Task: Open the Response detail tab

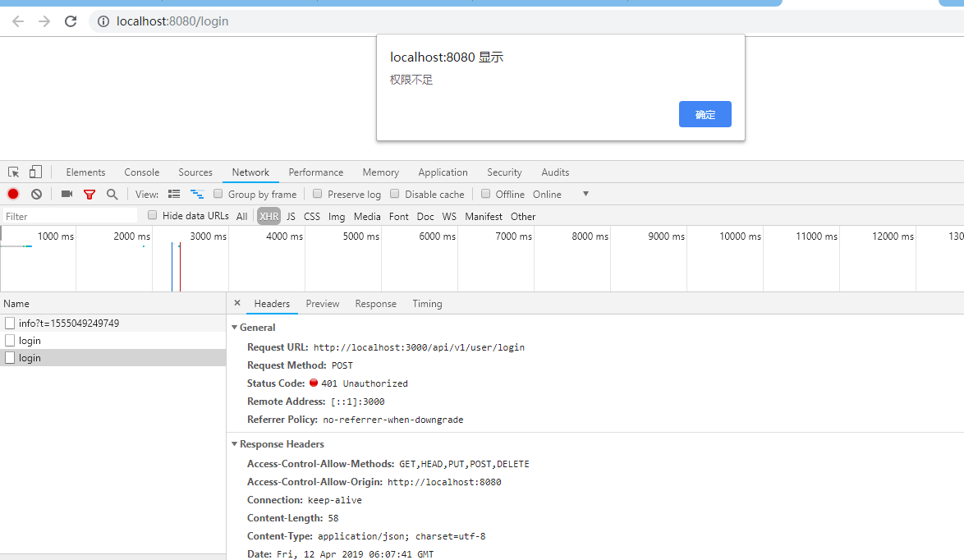Action: 375,304
